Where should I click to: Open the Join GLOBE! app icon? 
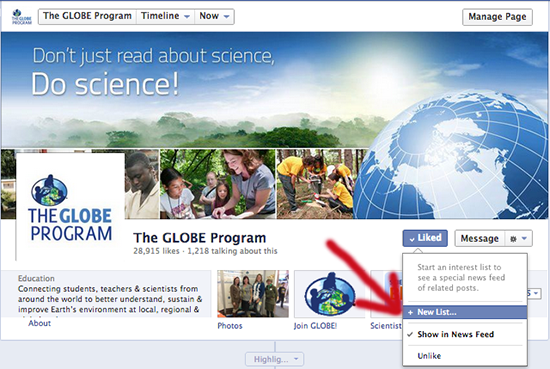pyautogui.click(x=329, y=294)
